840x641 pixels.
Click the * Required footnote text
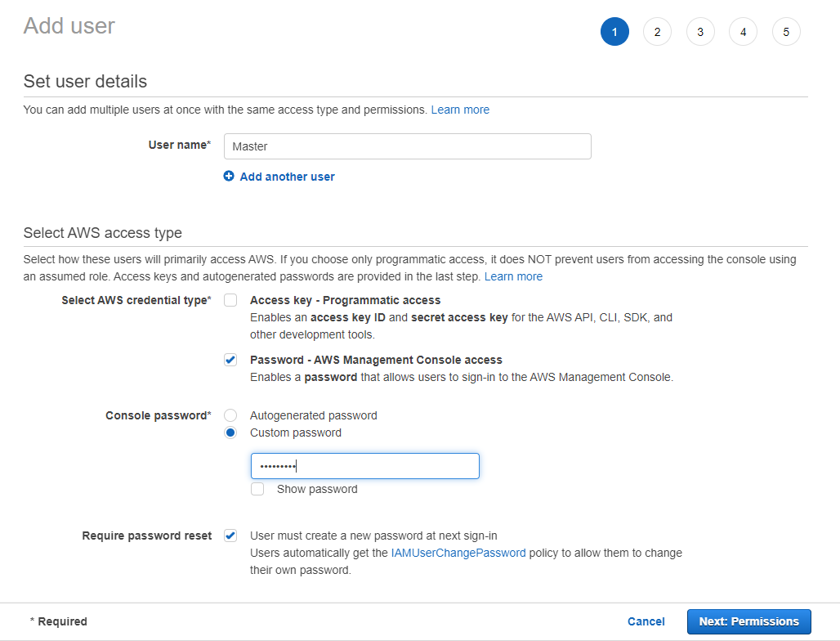coord(58,621)
